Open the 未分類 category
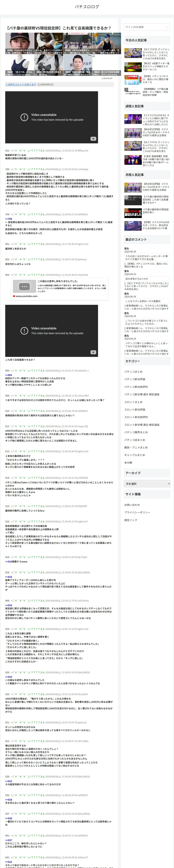Viewport: 174px width, 868px height. pos(128,463)
